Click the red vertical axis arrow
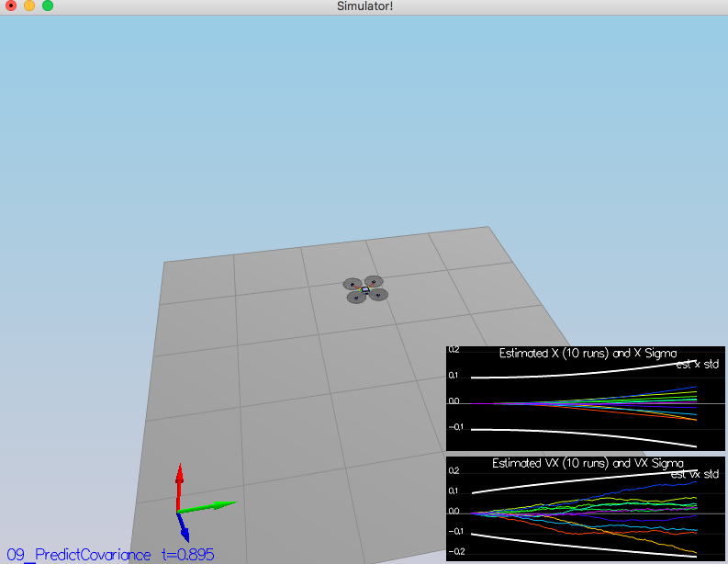 tap(179, 488)
